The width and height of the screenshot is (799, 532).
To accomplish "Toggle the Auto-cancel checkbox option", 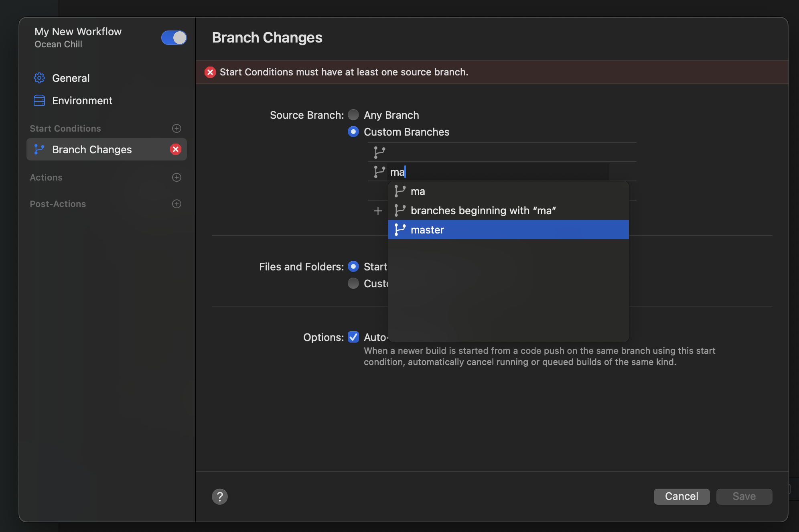I will pos(354,337).
